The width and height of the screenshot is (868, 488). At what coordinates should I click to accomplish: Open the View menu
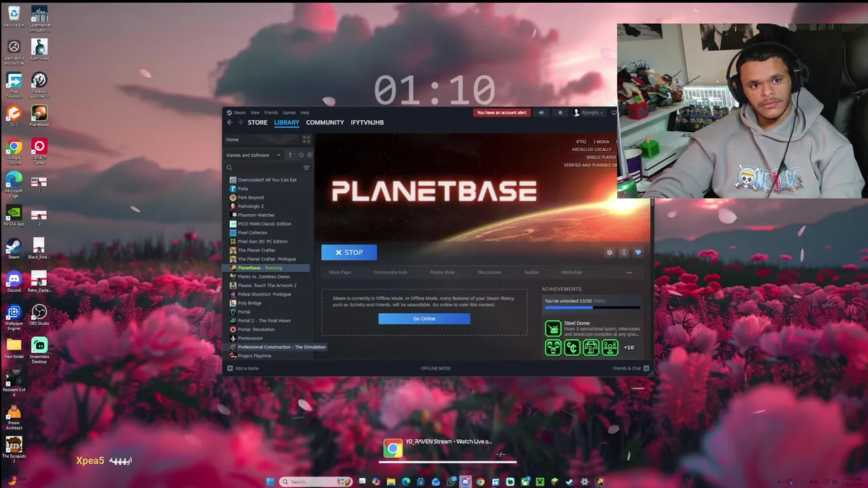[x=255, y=113]
